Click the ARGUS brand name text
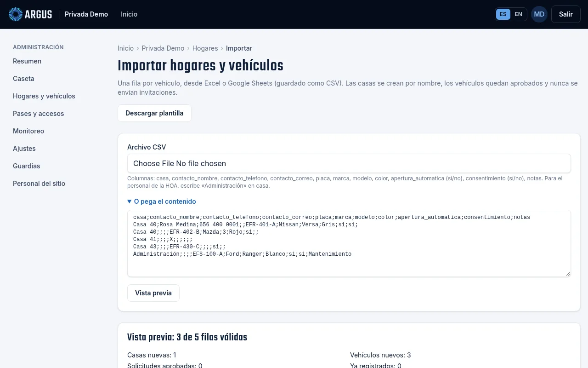This screenshot has height=368, width=588. 39,14
